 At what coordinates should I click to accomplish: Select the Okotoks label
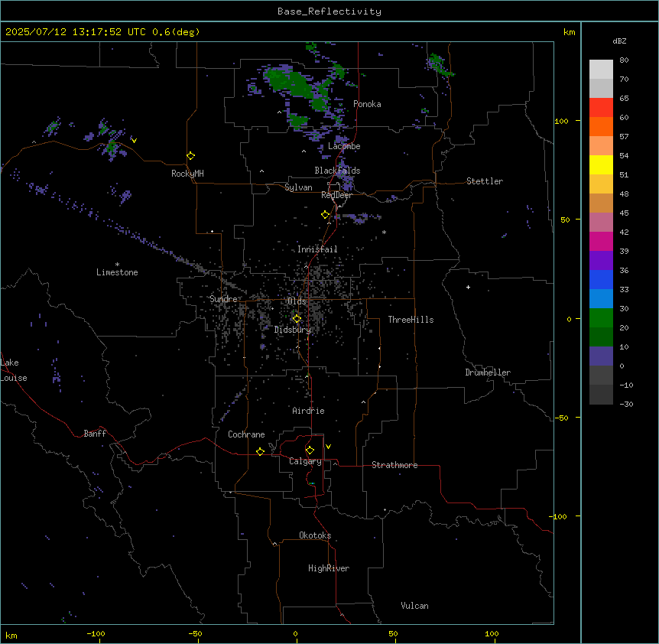tap(315, 535)
